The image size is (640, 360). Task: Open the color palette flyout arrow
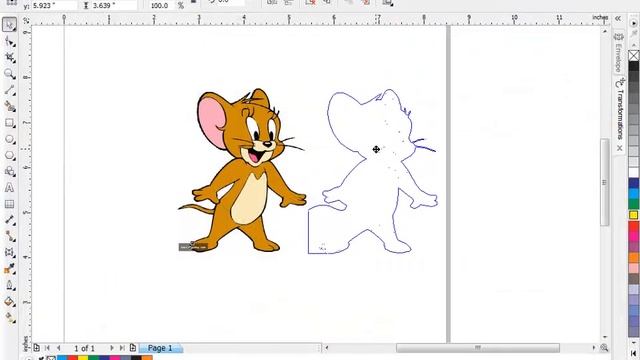[634, 24]
